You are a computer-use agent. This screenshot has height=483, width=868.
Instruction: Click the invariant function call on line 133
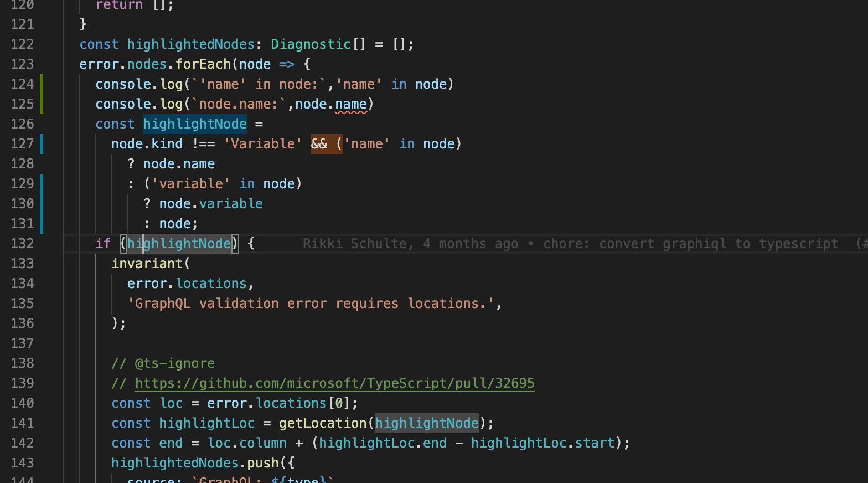point(147,264)
